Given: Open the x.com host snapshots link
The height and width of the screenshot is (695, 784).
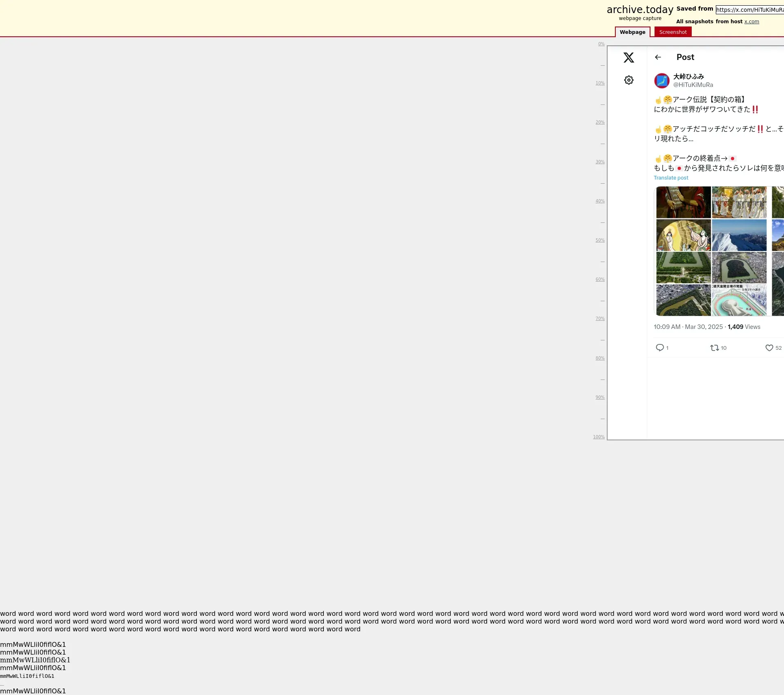Looking at the screenshot, I should (x=751, y=22).
